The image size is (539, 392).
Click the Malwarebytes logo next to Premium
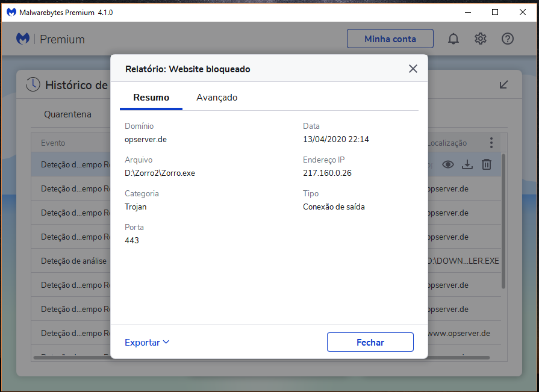pos(23,39)
